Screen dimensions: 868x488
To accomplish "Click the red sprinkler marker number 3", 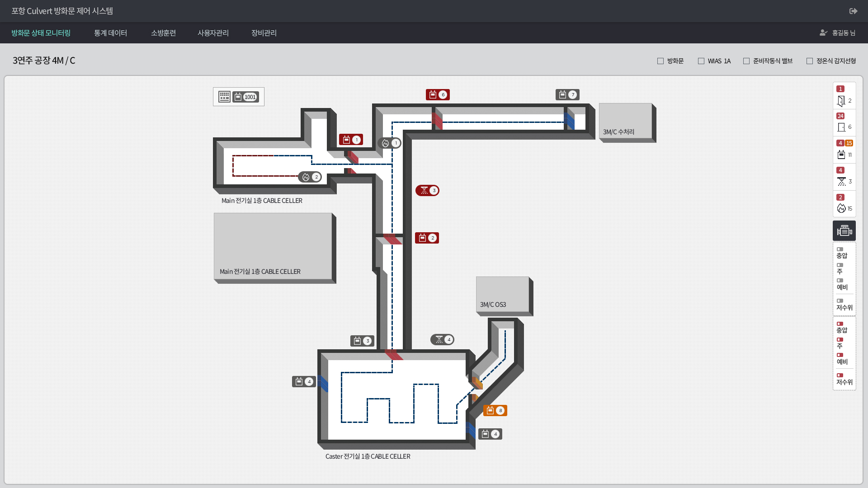I will point(427,190).
